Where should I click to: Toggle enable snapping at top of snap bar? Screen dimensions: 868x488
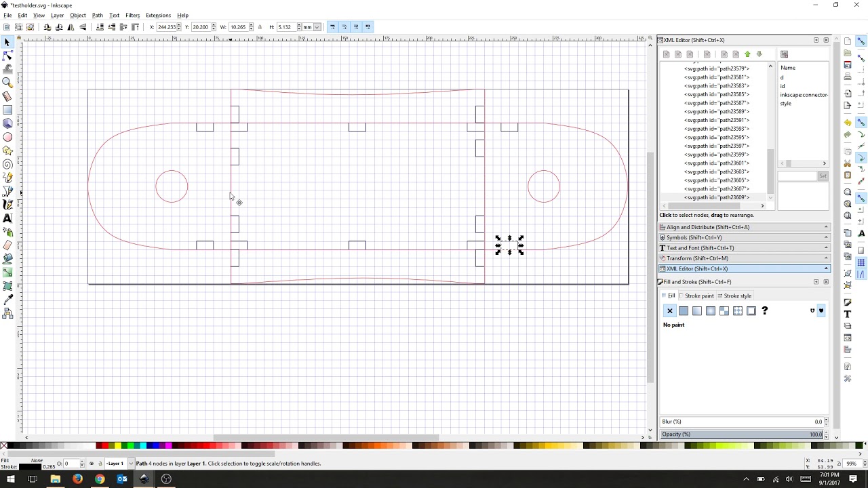(x=861, y=41)
